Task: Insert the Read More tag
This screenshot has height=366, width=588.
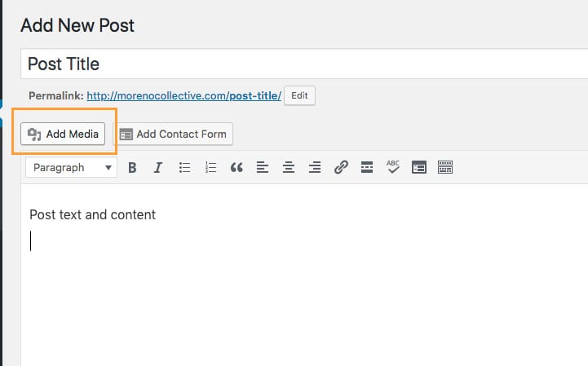Action: coord(367,167)
